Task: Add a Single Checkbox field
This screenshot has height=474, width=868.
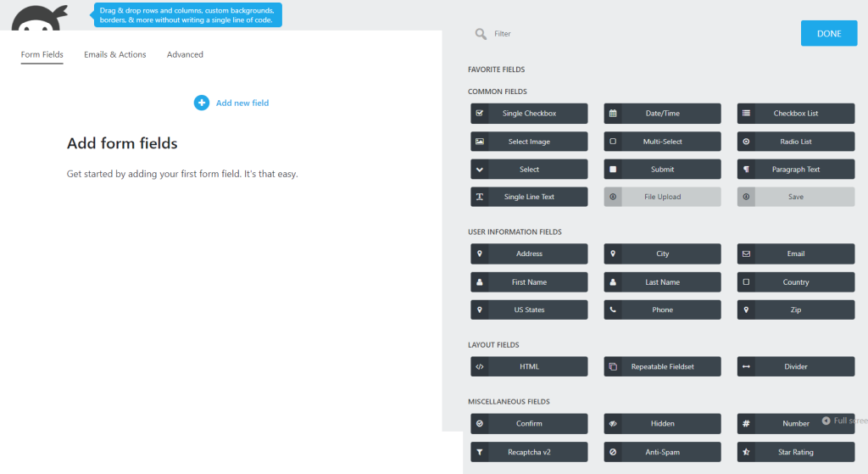Action: point(529,113)
